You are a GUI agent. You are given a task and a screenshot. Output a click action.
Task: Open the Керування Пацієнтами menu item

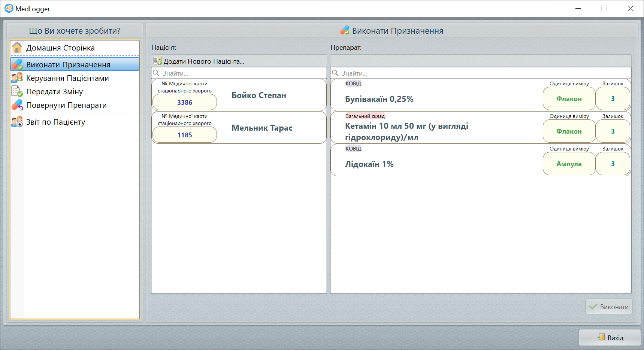67,78
